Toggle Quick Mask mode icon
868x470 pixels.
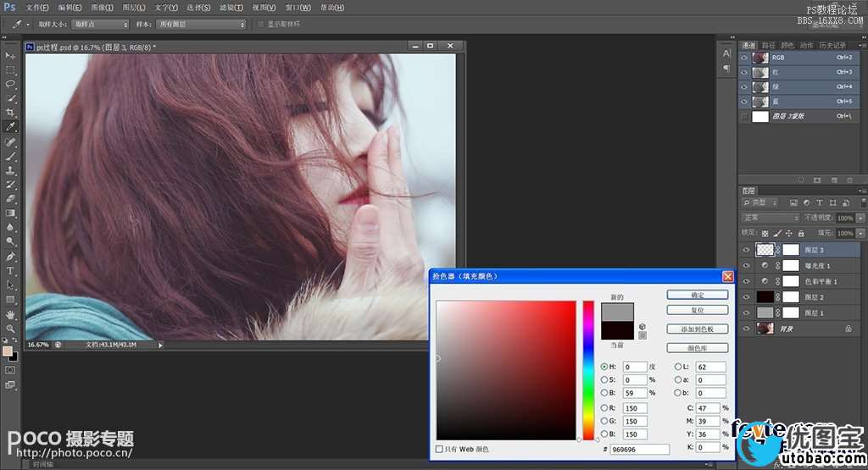tap(10, 370)
